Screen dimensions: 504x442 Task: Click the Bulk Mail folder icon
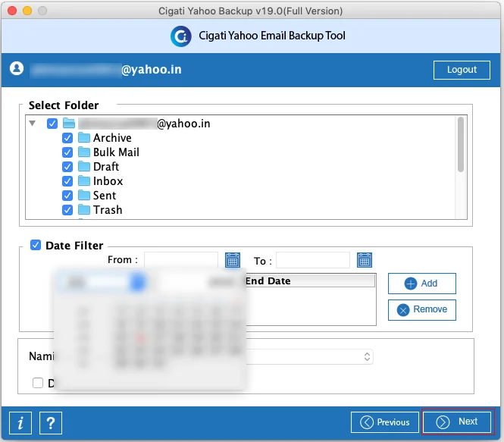(x=84, y=152)
